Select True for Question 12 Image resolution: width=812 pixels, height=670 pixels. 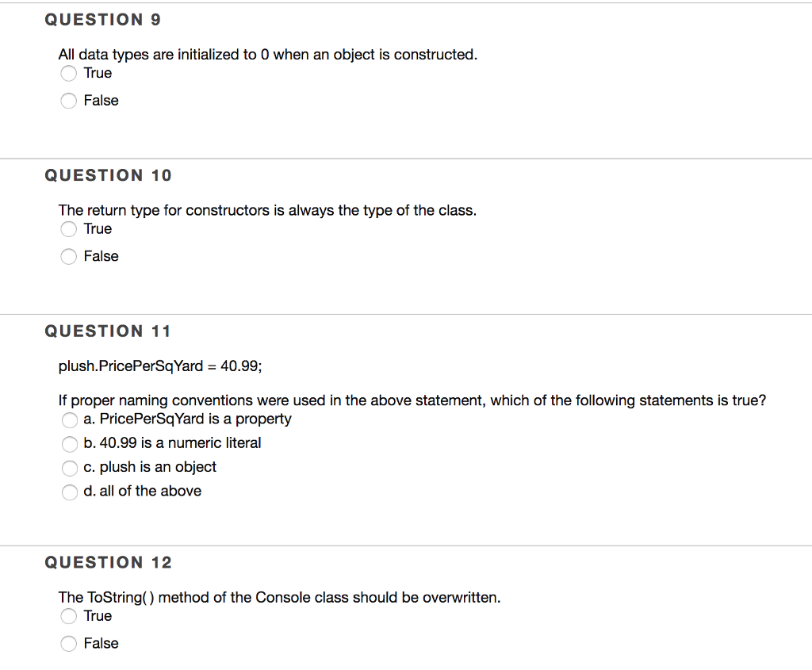[x=68, y=616]
